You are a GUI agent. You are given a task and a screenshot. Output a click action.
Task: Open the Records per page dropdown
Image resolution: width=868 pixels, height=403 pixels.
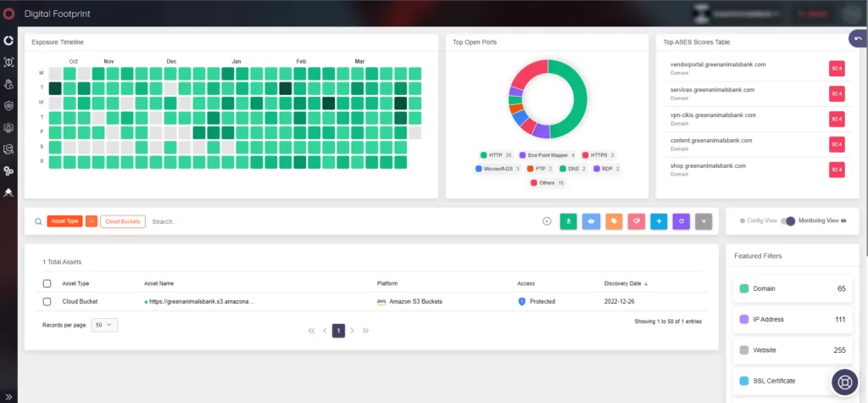pyautogui.click(x=104, y=326)
